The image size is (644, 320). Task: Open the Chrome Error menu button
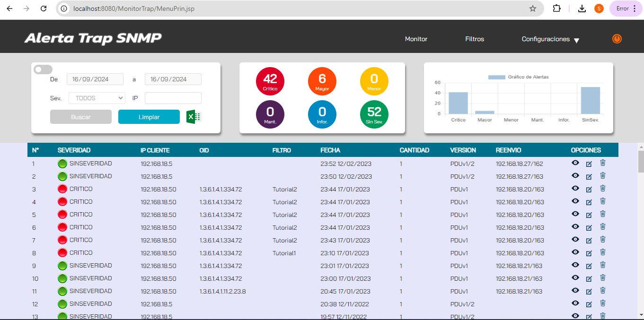626,9
